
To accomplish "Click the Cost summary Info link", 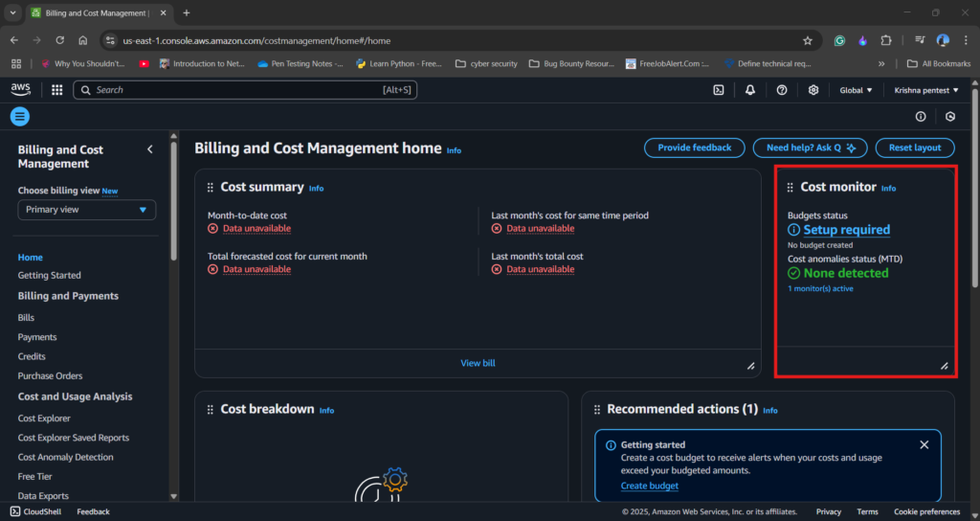I will (x=316, y=189).
